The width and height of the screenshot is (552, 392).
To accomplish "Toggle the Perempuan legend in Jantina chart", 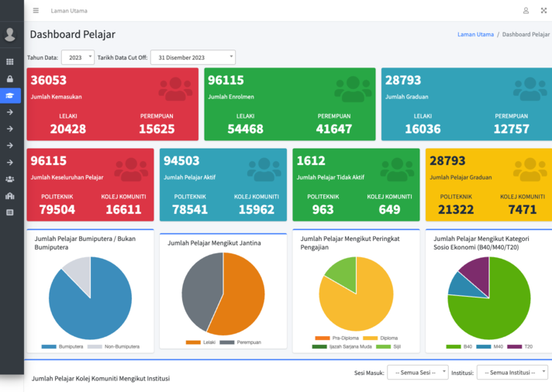I will tap(248, 342).
